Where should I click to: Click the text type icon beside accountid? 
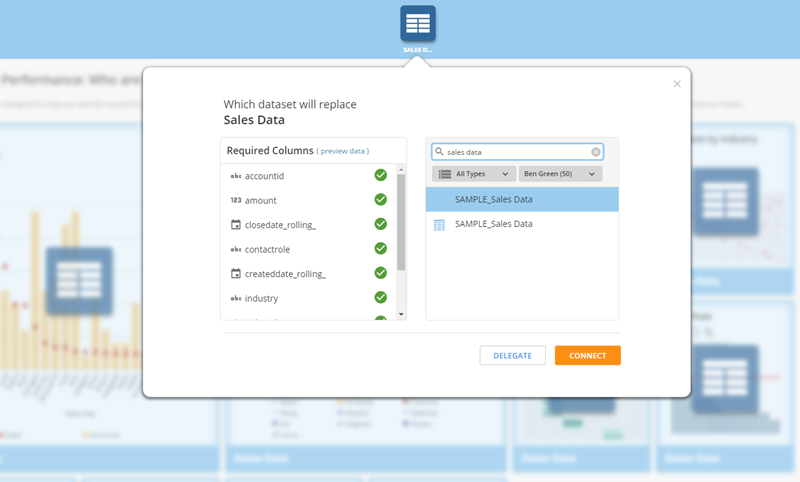pyautogui.click(x=236, y=176)
